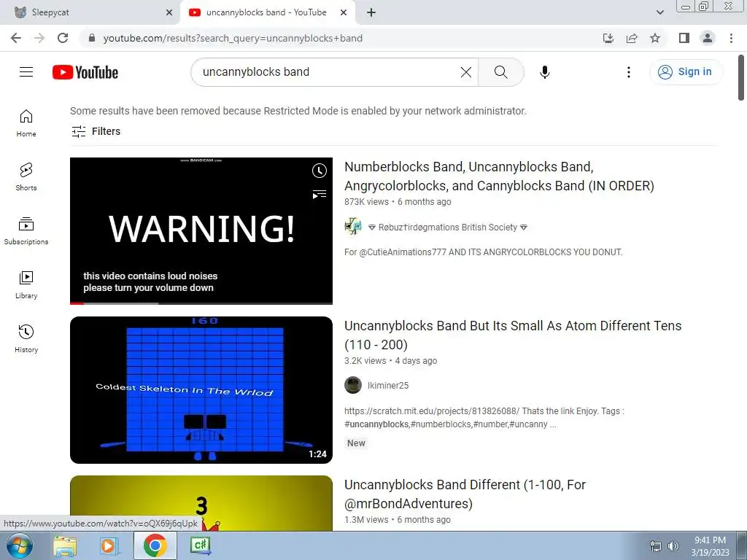Open a new browser tab
The height and width of the screenshot is (560, 747).
[371, 12]
